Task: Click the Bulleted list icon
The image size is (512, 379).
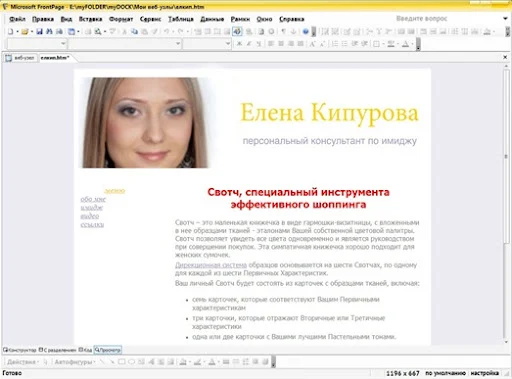Action: click(x=345, y=44)
